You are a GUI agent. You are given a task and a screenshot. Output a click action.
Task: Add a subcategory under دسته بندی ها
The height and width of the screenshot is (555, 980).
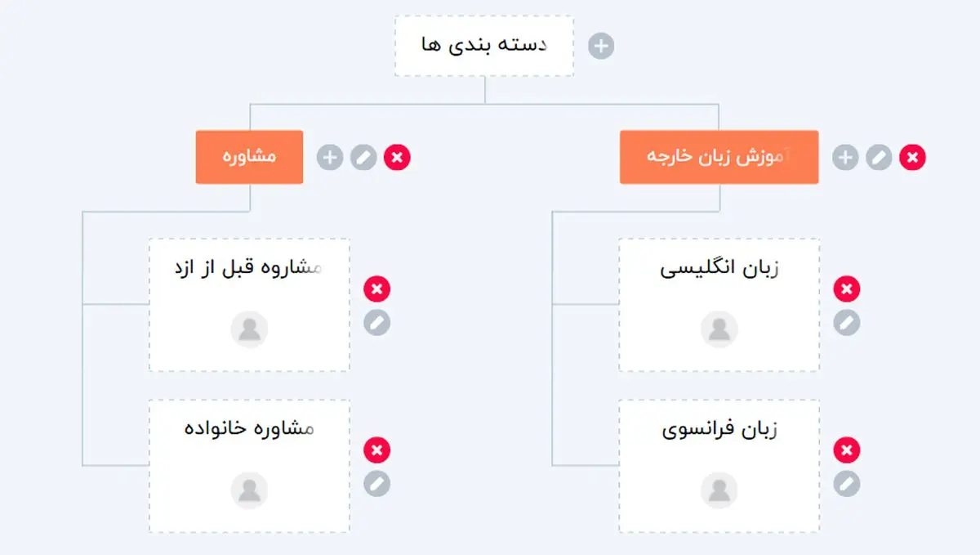click(601, 46)
